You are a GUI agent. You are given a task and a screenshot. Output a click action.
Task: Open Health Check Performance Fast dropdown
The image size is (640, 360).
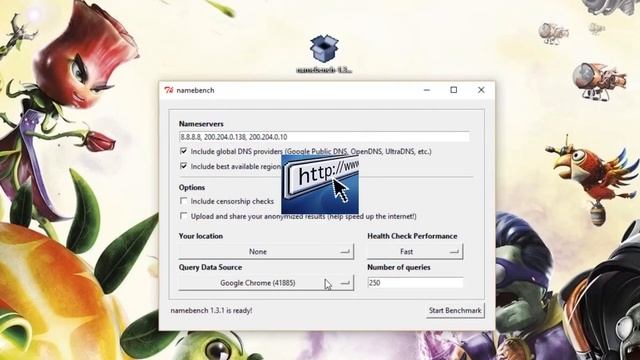pyautogui.click(x=415, y=252)
